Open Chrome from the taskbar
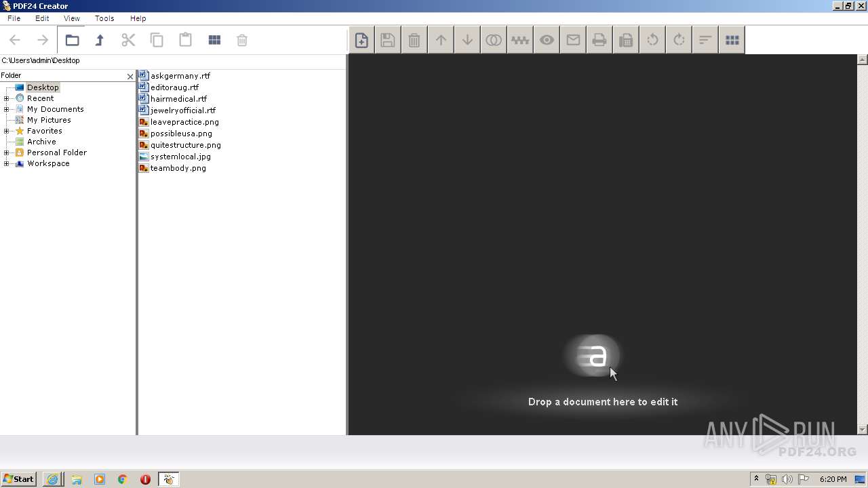The height and width of the screenshot is (488, 868). tap(122, 479)
